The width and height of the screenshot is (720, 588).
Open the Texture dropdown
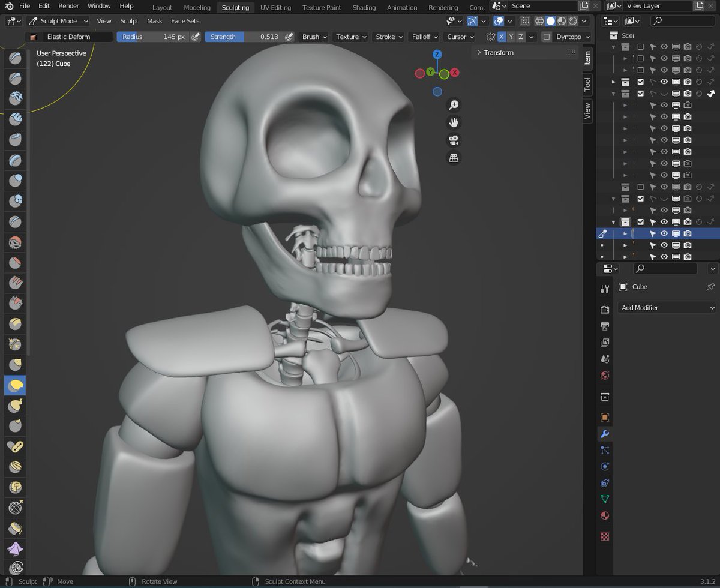click(x=350, y=37)
